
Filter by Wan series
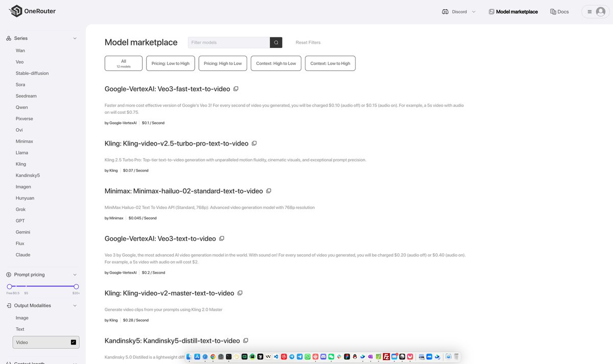coord(20,51)
